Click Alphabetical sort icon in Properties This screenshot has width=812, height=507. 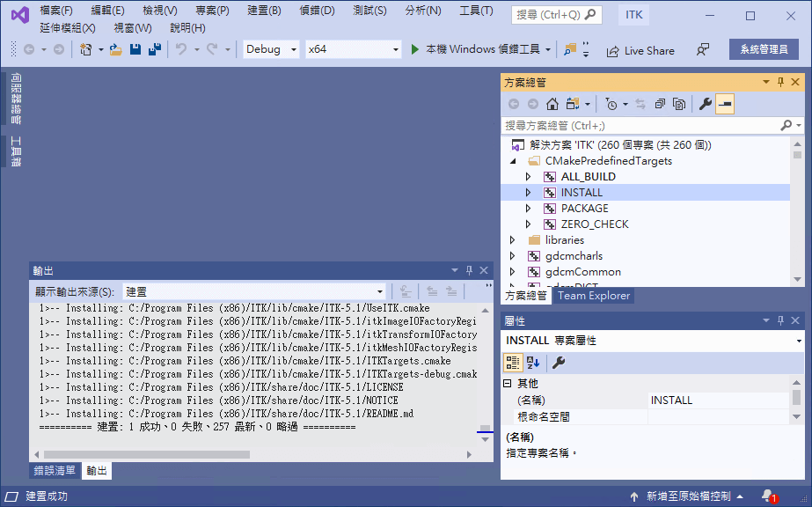(x=533, y=363)
